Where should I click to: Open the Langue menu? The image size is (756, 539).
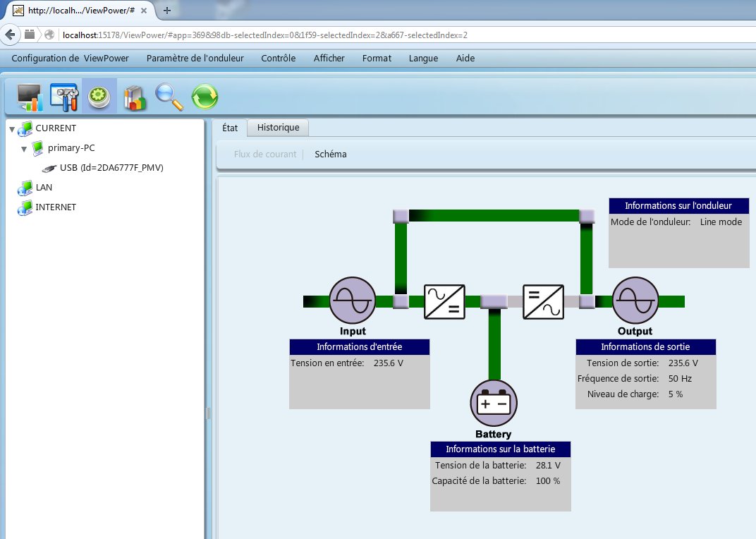pos(423,58)
